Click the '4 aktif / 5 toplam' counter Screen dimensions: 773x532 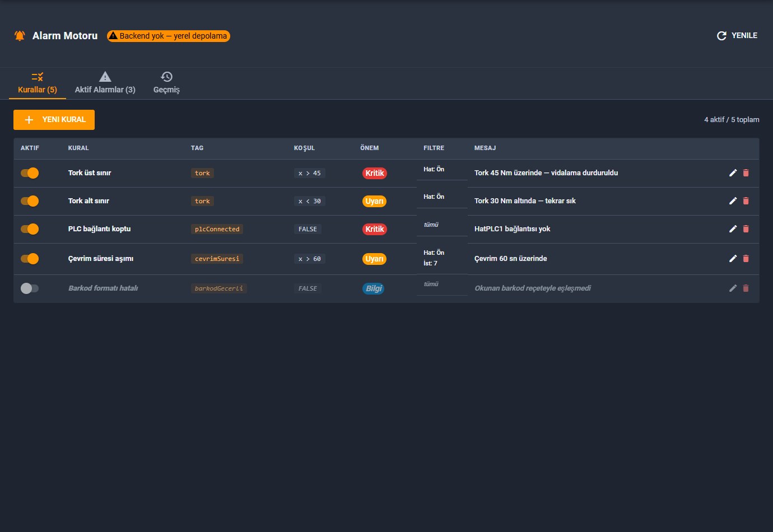click(x=732, y=120)
